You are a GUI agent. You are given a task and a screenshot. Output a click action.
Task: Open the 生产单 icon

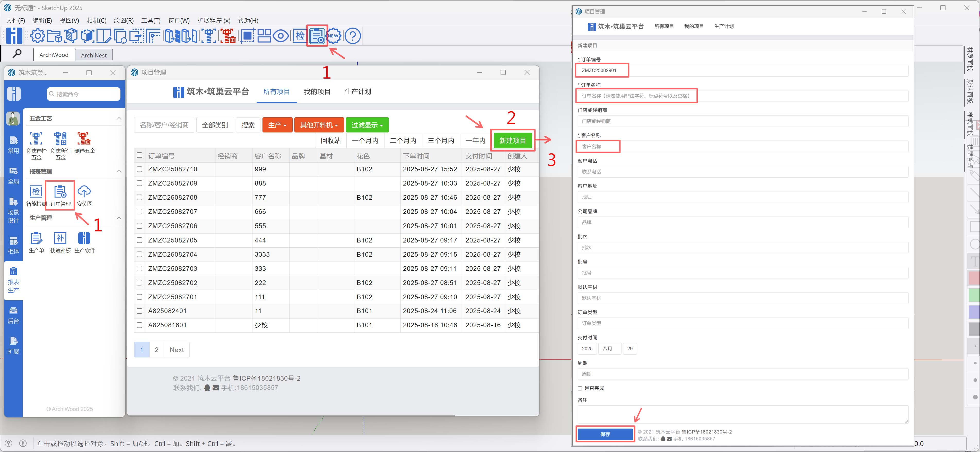click(x=36, y=238)
